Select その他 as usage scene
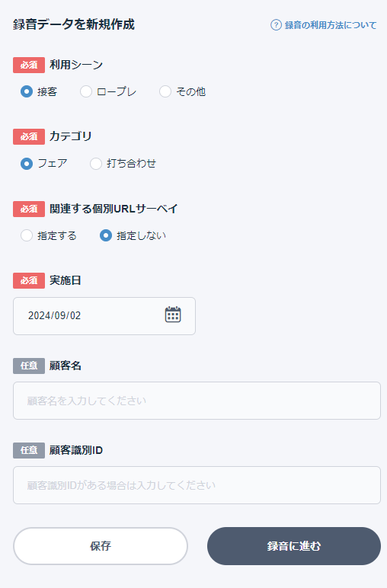This screenshot has height=588, width=387. click(165, 91)
